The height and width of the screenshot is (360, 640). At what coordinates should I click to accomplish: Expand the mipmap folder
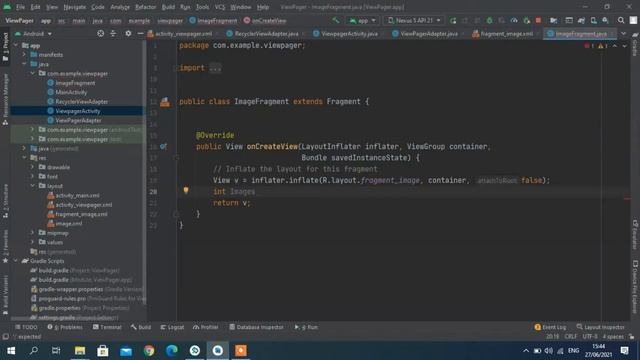coord(32,233)
